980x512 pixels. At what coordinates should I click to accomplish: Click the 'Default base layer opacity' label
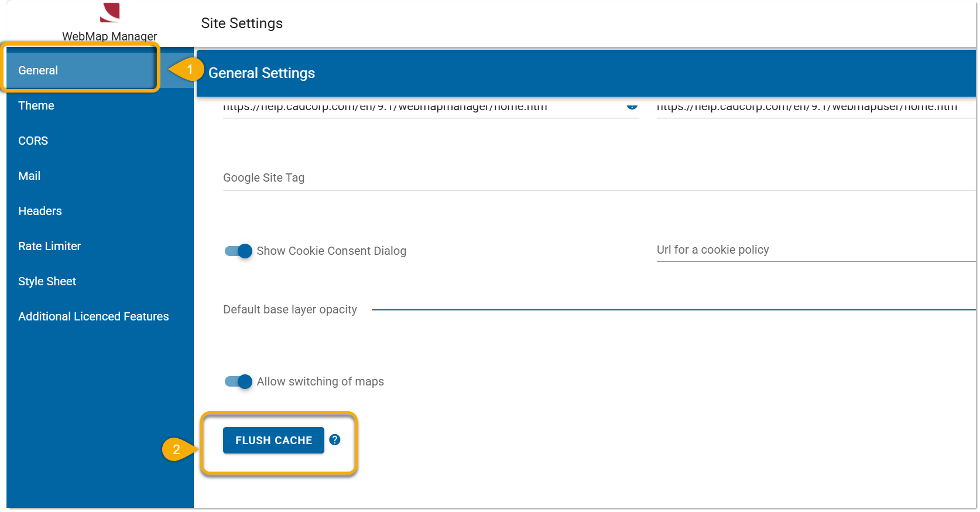[x=290, y=309]
